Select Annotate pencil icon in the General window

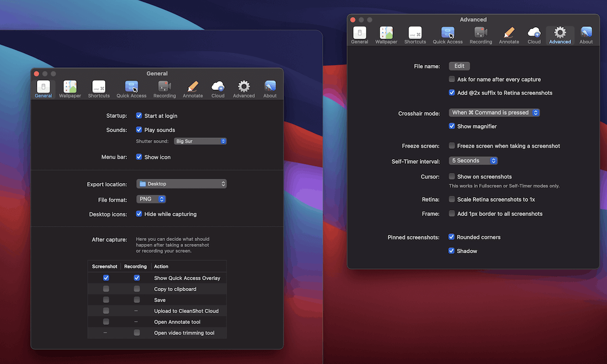point(193,87)
